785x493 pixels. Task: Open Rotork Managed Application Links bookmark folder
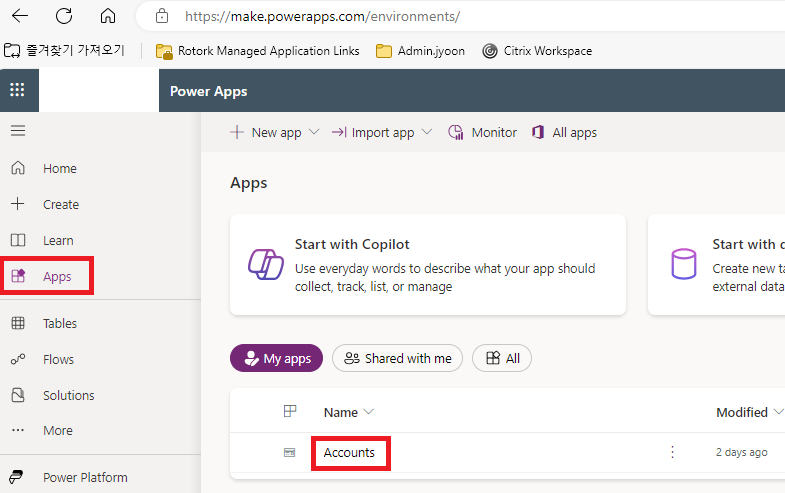(257, 51)
